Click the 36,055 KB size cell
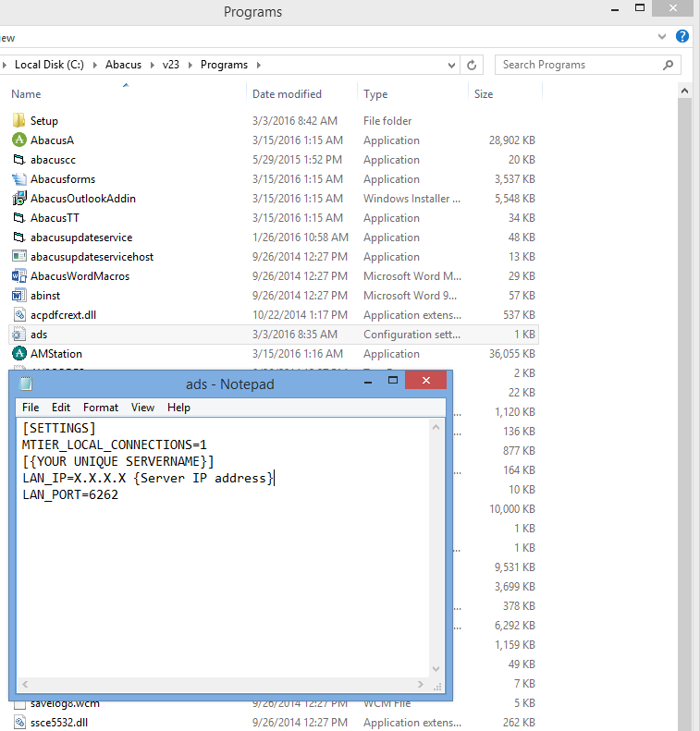Image resolution: width=700 pixels, height=731 pixels. (511, 354)
